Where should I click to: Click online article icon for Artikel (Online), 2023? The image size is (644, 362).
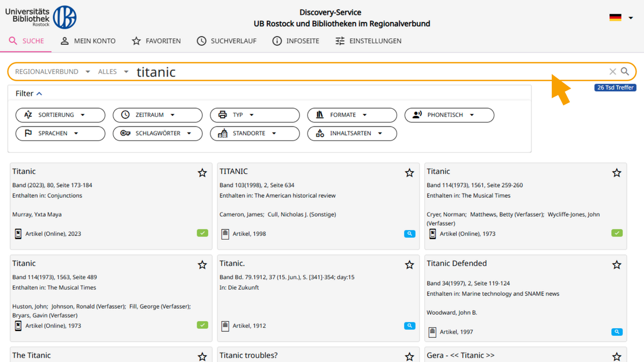tap(18, 233)
